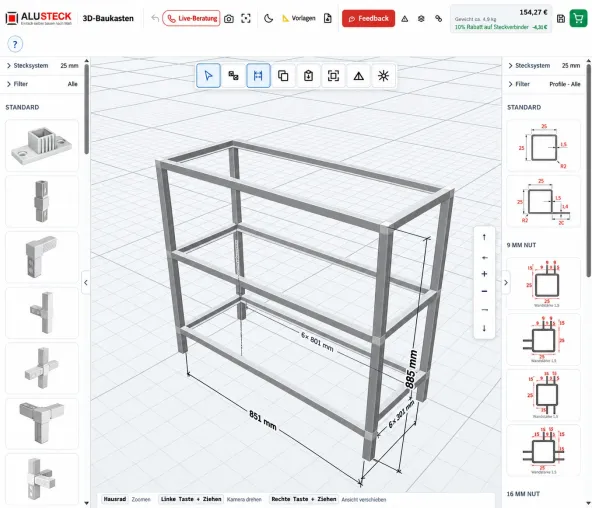This screenshot has width=592, height=508.
Task: Move camera right with right arrow
Action: coord(485,310)
